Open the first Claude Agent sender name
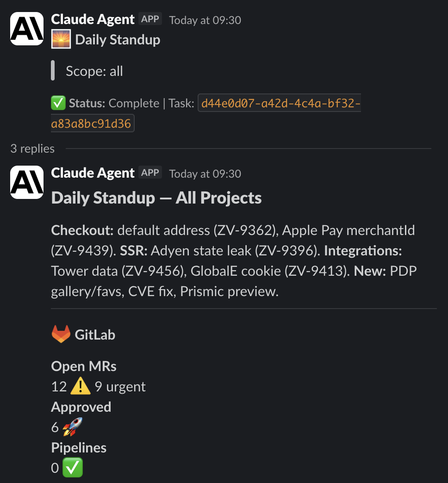This screenshot has height=483, width=448. pos(93,19)
